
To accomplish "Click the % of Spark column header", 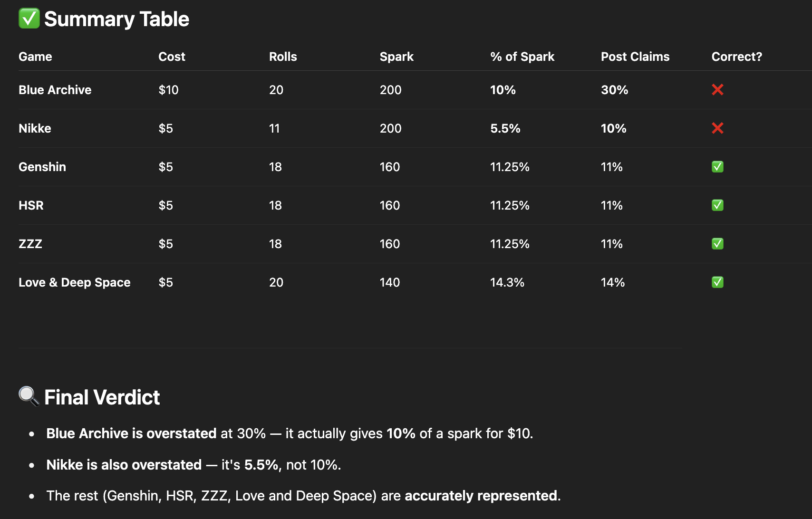I will 522,57.
